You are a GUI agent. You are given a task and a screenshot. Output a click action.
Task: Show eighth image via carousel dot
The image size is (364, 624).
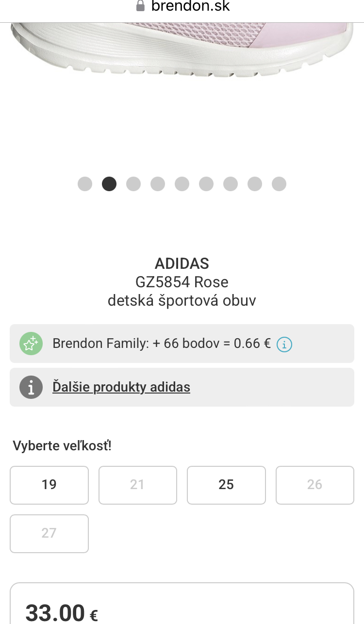[x=255, y=184]
